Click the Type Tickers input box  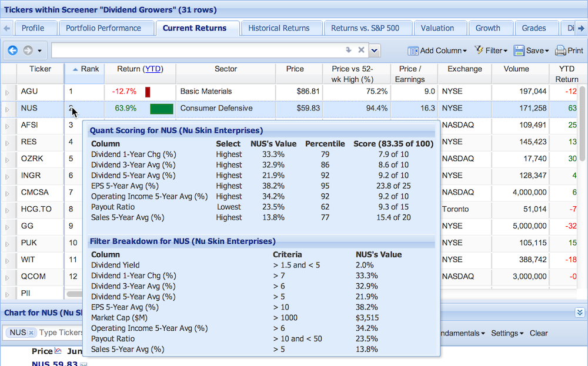[x=61, y=333]
